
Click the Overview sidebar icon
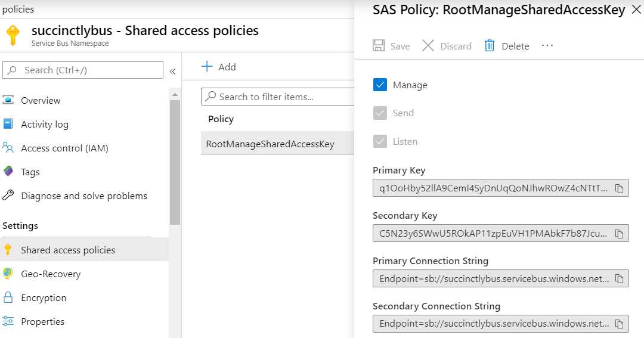click(8, 100)
